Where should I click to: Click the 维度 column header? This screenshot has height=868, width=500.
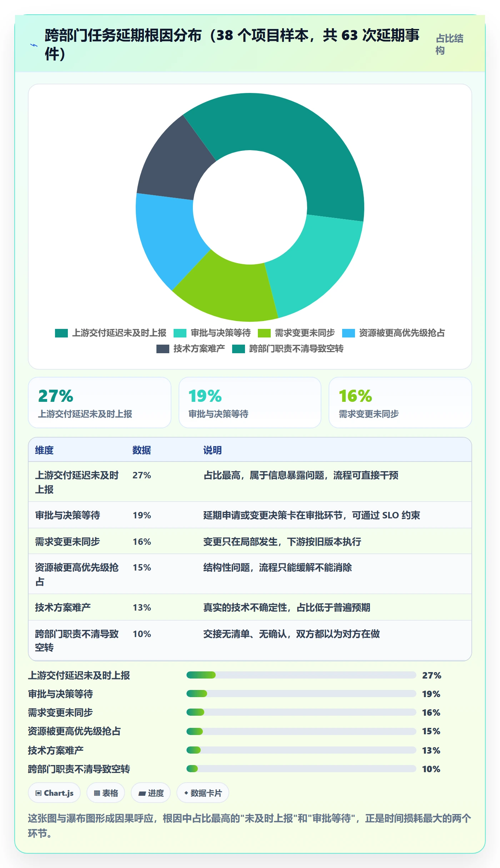(44, 450)
